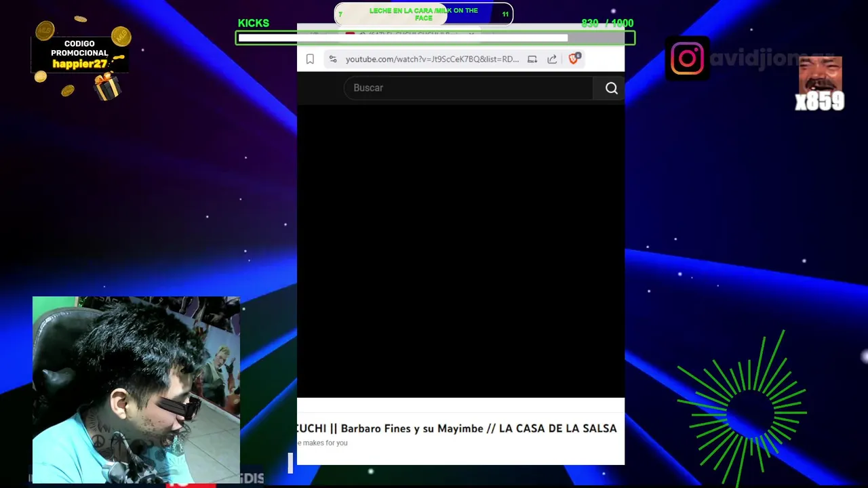Click the bookmark icon in the browser toolbar
The image size is (868, 488).
tap(310, 59)
